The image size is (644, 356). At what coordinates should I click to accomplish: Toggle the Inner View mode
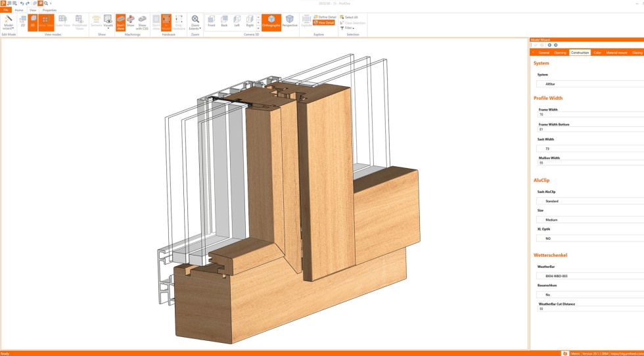tap(46, 22)
